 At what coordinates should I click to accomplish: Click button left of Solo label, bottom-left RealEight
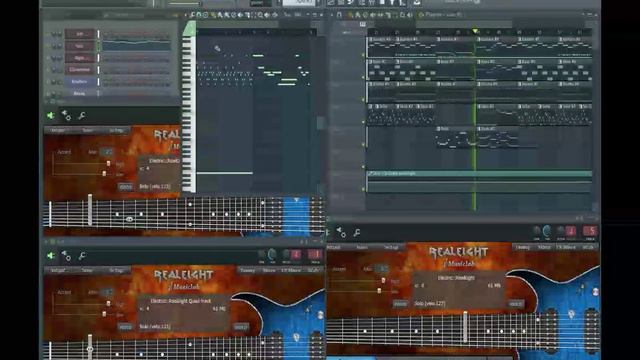coord(126,327)
